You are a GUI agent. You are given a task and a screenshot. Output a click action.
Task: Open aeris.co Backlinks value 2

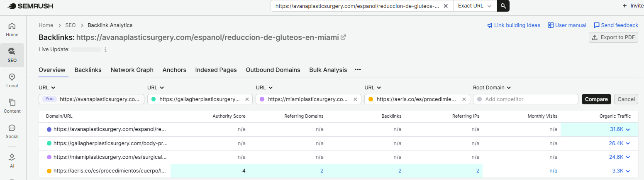coord(400,170)
